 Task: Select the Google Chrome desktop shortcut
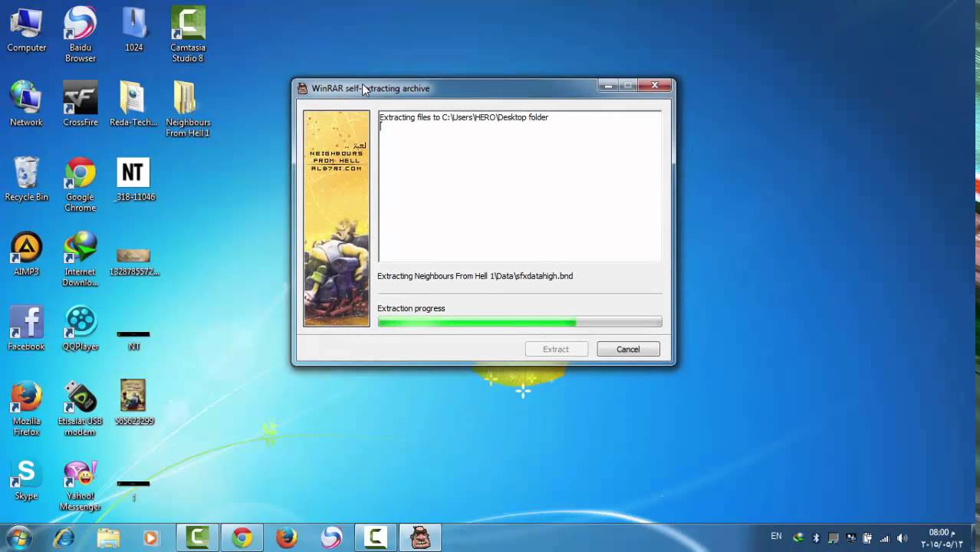pos(80,184)
